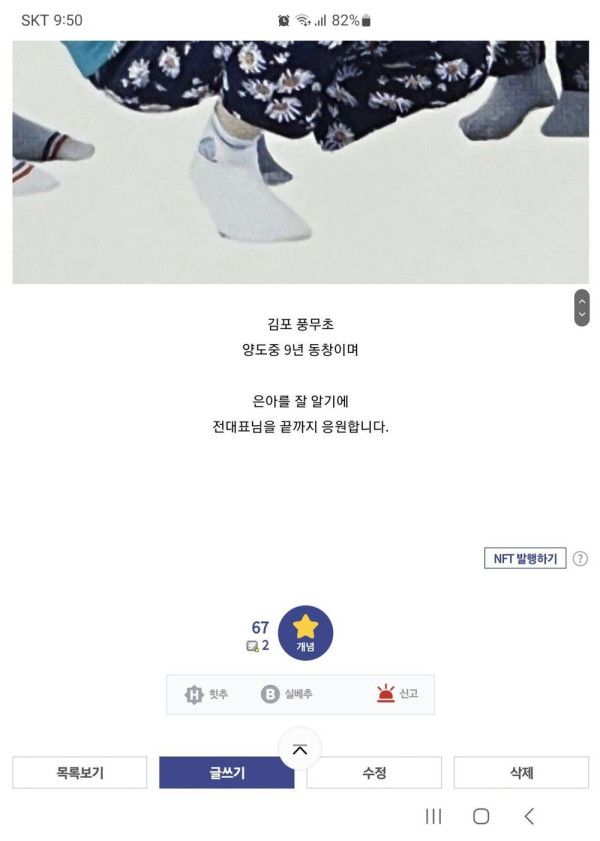600x841 pixels.
Task: Click the scroll down arrow on handle
Action: point(582,314)
